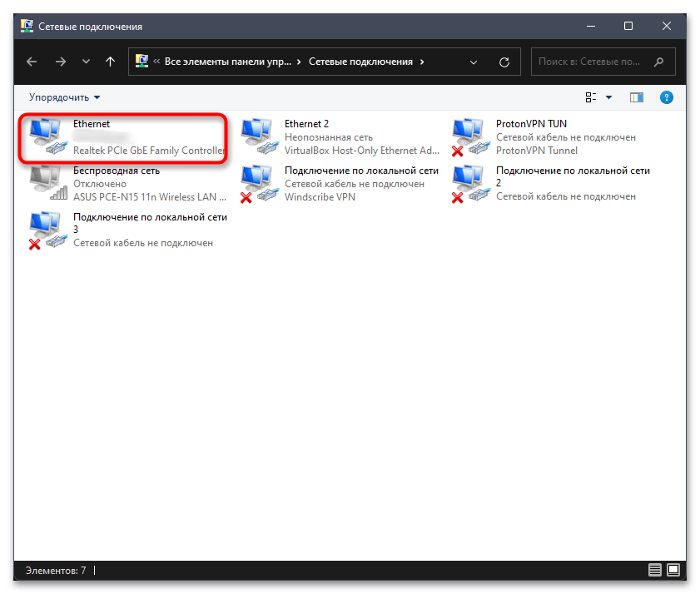Select icon of Подключение по локальной сети 3
The width and height of the screenshot is (700, 594).
[x=48, y=230]
